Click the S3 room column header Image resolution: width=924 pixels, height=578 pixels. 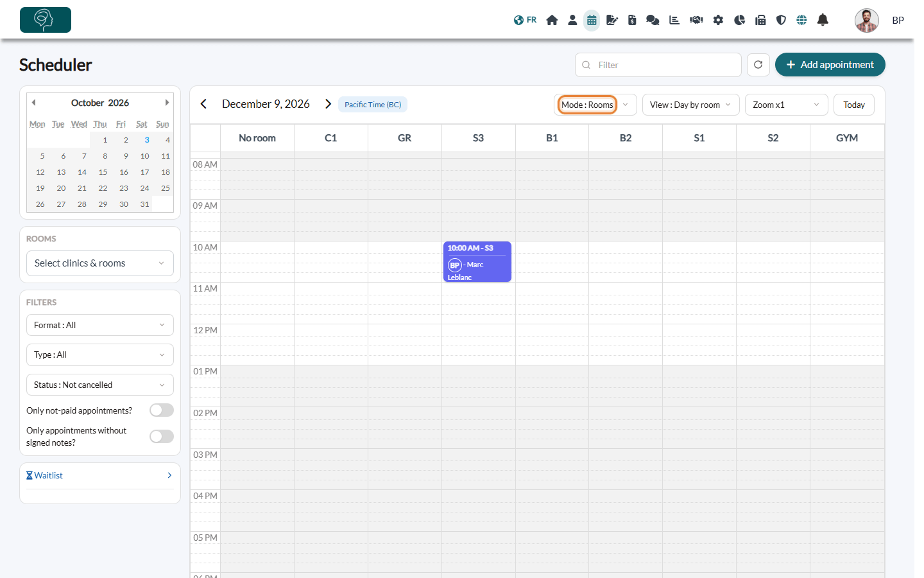(x=479, y=138)
